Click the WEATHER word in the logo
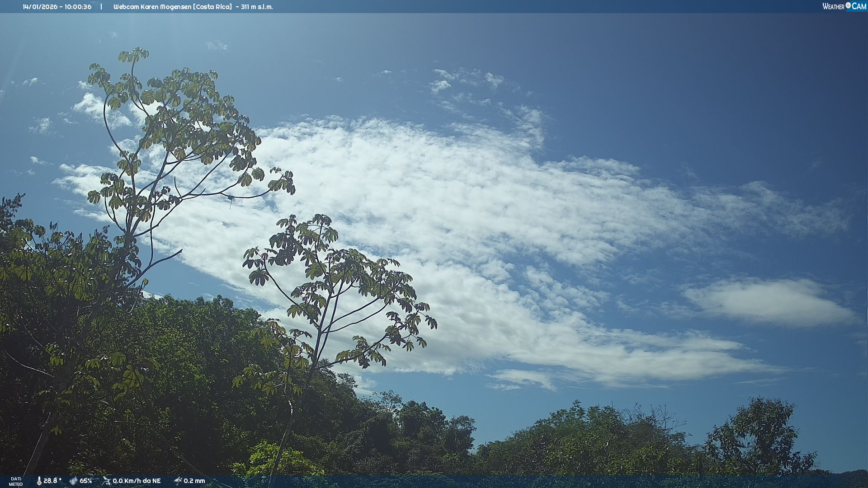 (833, 6)
